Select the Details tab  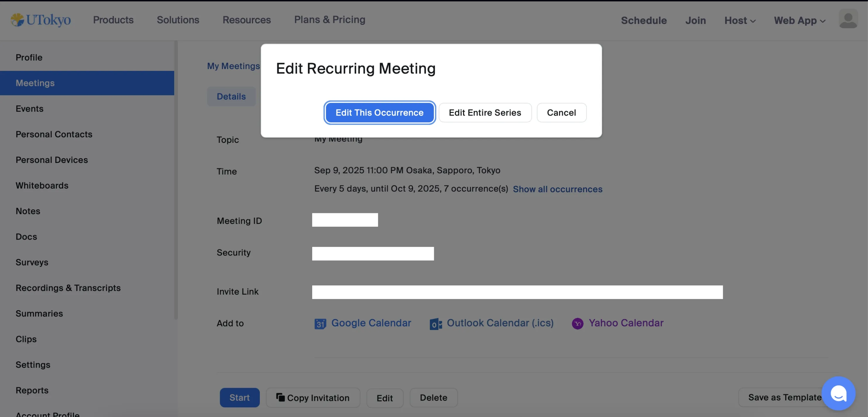point(231,96)
